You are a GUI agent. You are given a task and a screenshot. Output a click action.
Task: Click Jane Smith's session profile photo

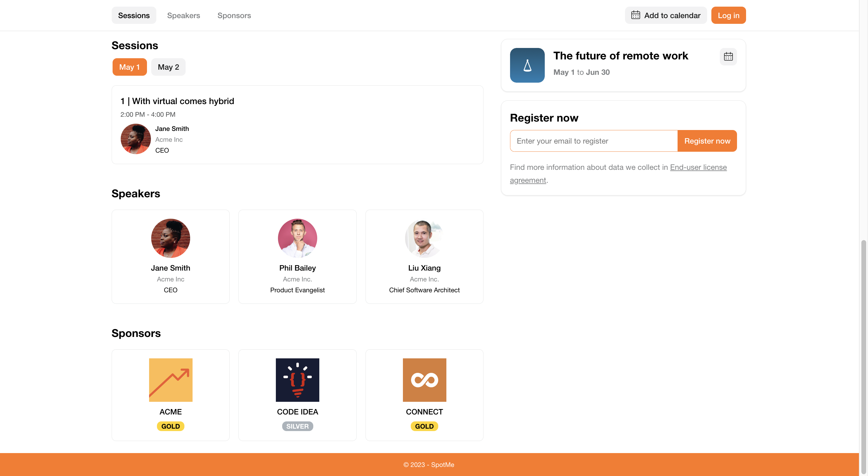point(136,139)
